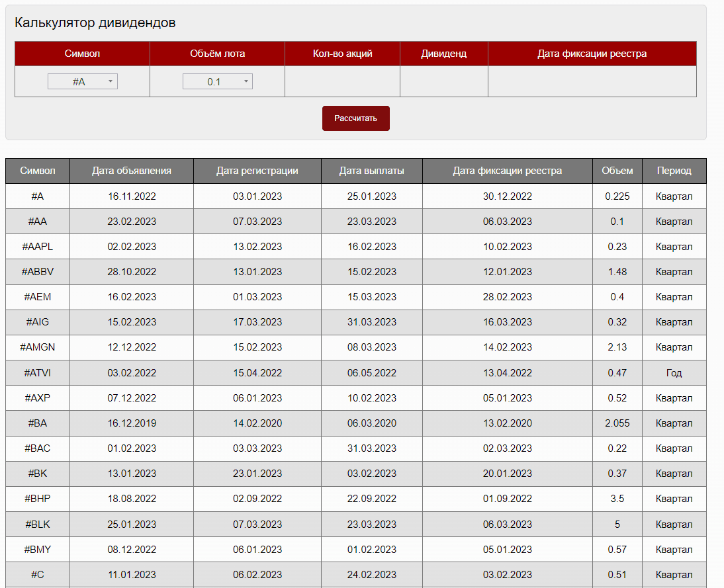Click the Дата выплаты column header
The width and height of the screenshot is (724, 588).
[x=372, y=171]
